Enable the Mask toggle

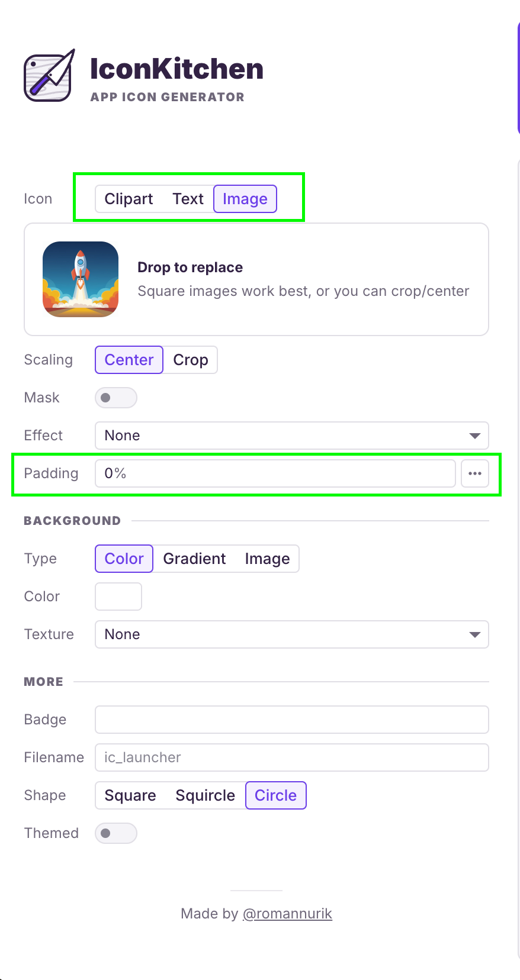115,397
